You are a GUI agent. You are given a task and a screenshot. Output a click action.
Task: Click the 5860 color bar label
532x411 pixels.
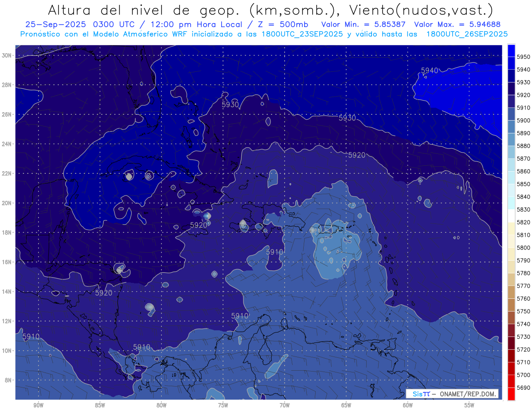pyautogui.click(x=524, y=172)
